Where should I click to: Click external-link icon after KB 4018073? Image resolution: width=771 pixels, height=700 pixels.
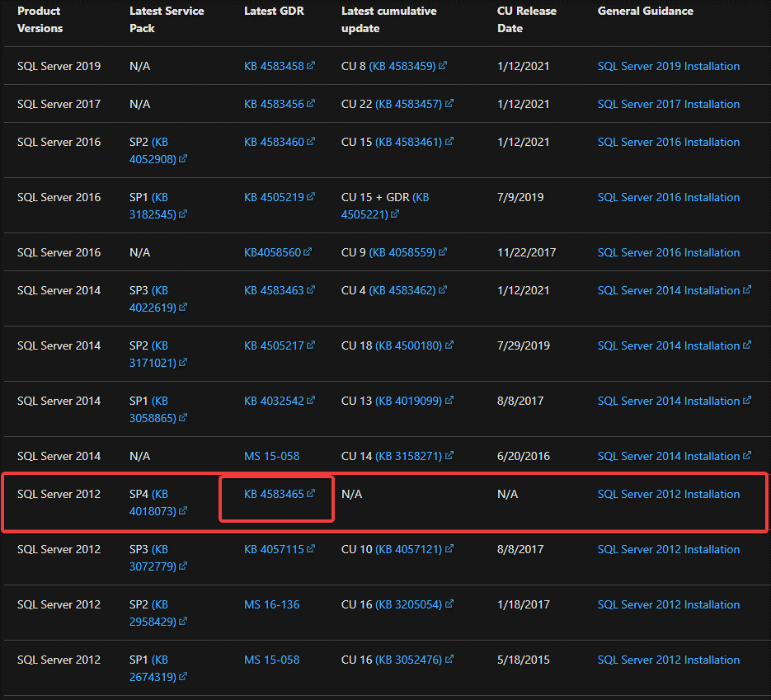tap(183, 510)
